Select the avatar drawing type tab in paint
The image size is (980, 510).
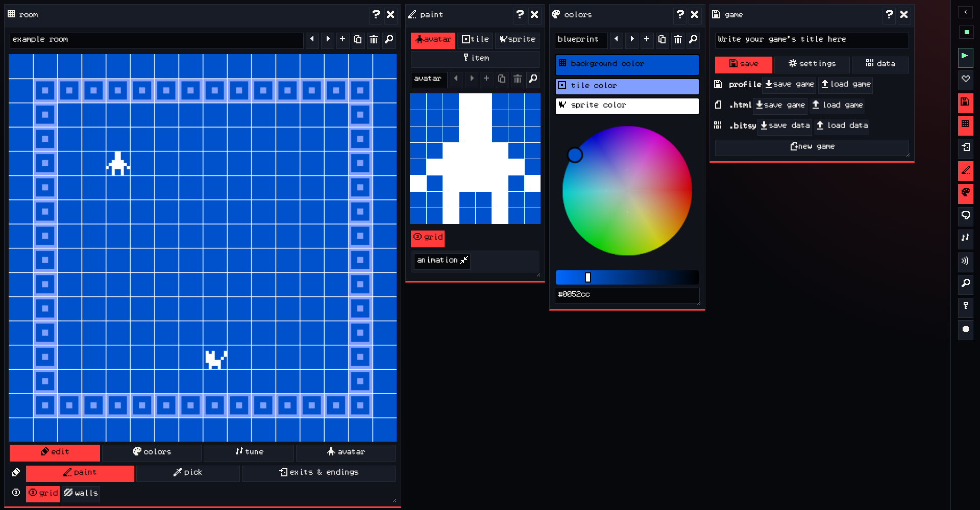(433, 40)
